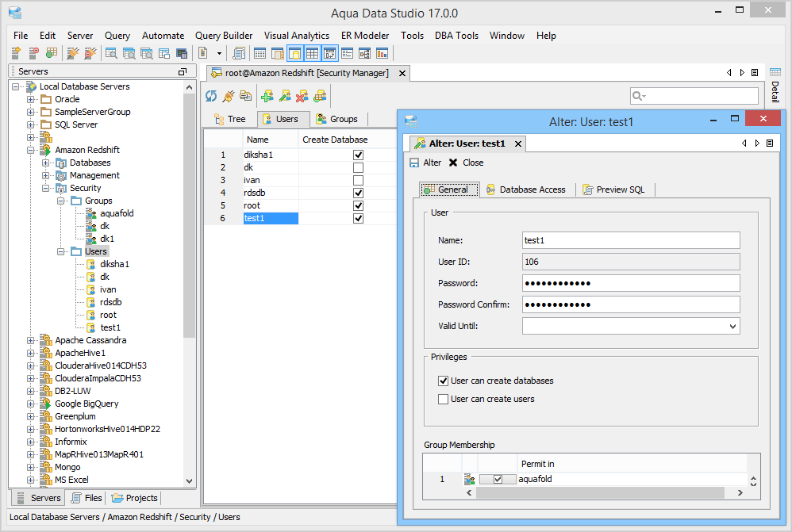Collapse the Security node
Viewport: 792px width, 532px height.
click(46, 188)
